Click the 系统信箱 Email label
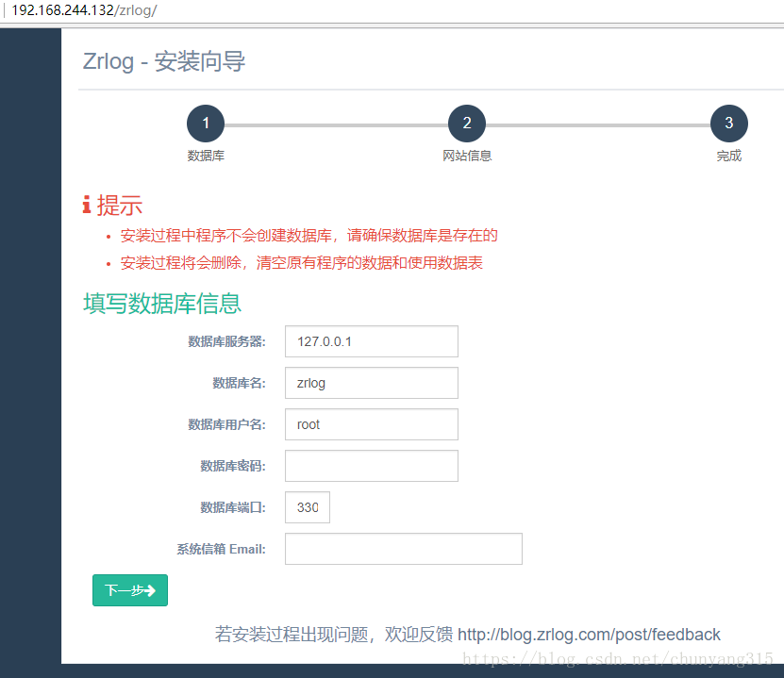This screenshot has height=678, width=784. coord(221,549)
